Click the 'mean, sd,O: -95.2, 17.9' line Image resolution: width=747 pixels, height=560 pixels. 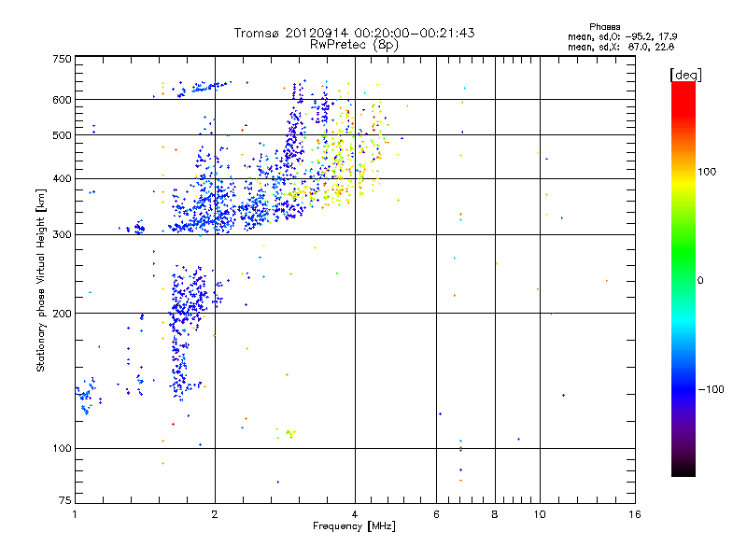[x=622, y=36]
